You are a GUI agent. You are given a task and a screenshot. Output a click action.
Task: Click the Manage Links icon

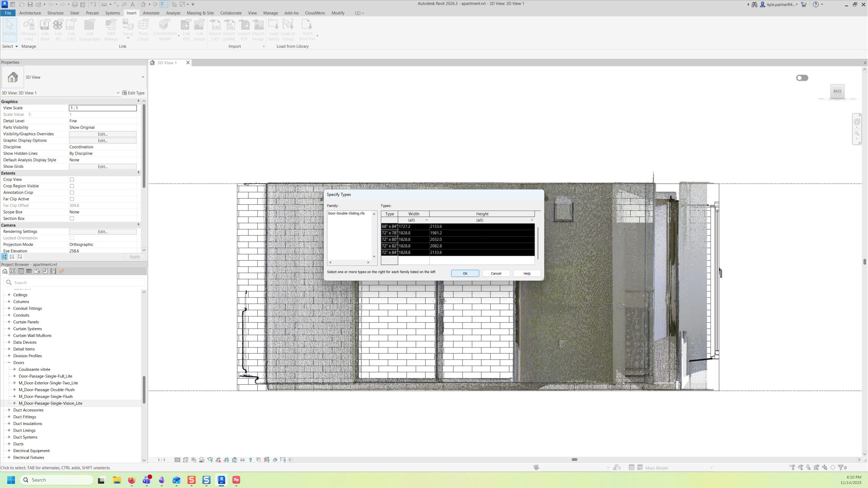click(x=28, y=30)
